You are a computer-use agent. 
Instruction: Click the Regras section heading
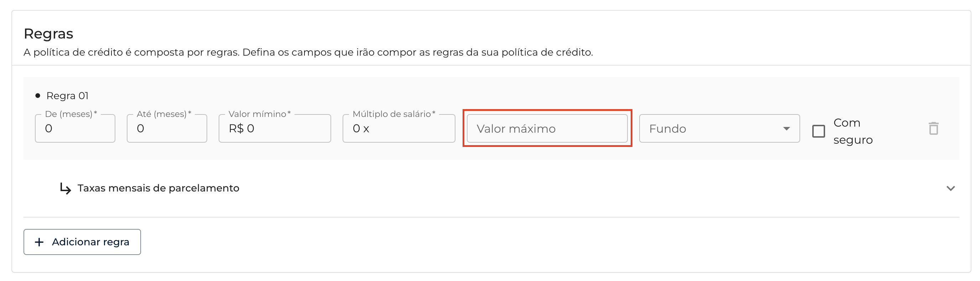pos(48,34)
